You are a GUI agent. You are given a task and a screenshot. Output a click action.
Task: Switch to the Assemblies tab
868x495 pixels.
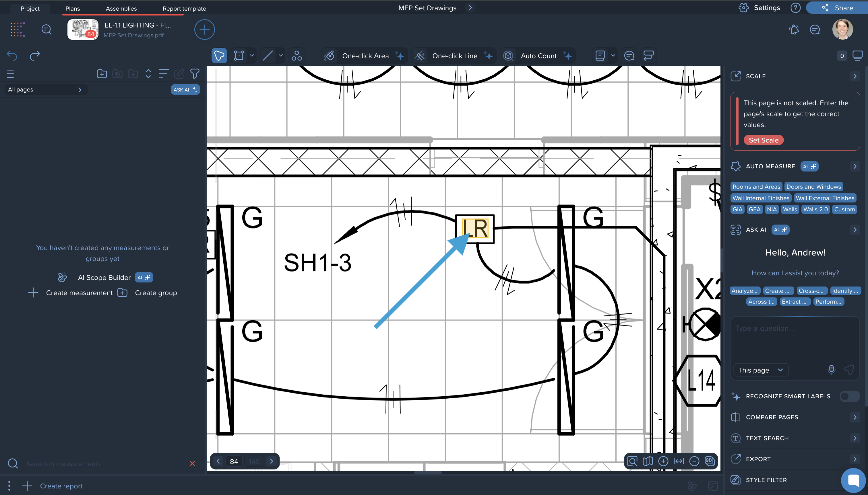(121, 9)
